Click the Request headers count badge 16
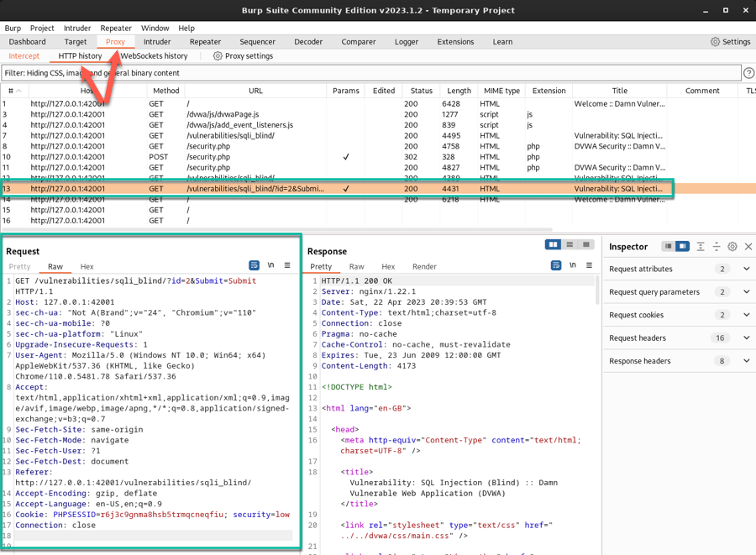 point(720,338)
